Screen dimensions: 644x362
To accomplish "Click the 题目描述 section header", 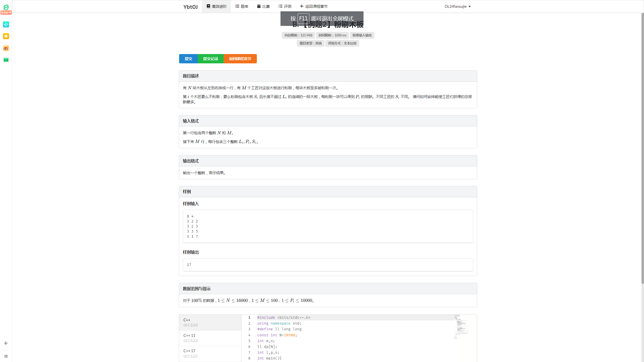I will (x=328, y=76).
